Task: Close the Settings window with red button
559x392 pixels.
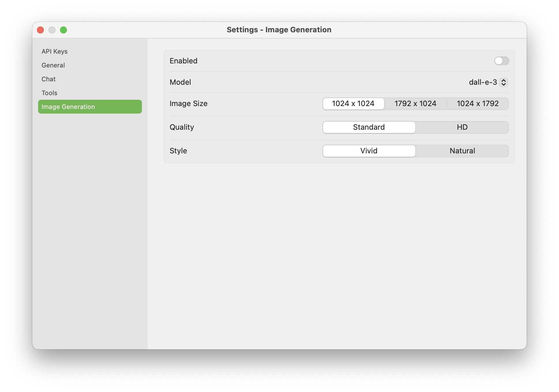Action: [40, 30]
